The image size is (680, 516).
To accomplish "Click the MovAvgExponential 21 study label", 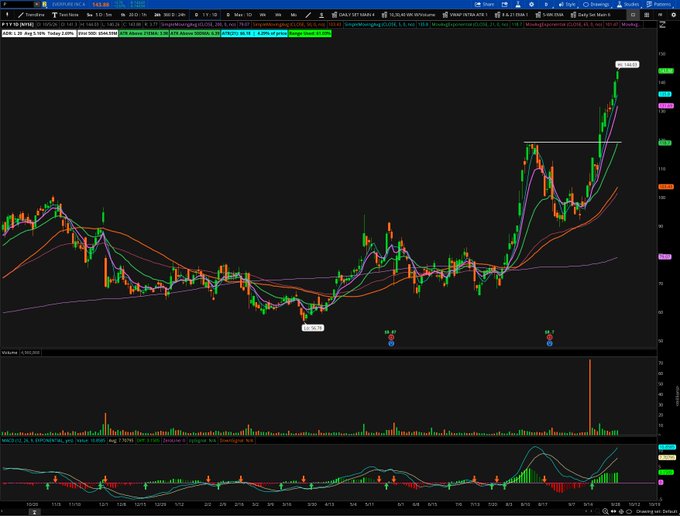I will click(471, 25).
